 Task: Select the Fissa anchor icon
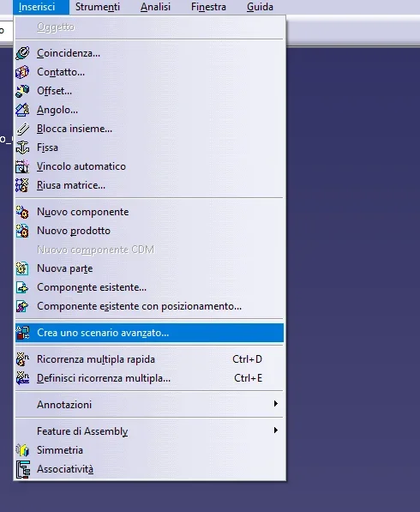click(x=22, y=148)
